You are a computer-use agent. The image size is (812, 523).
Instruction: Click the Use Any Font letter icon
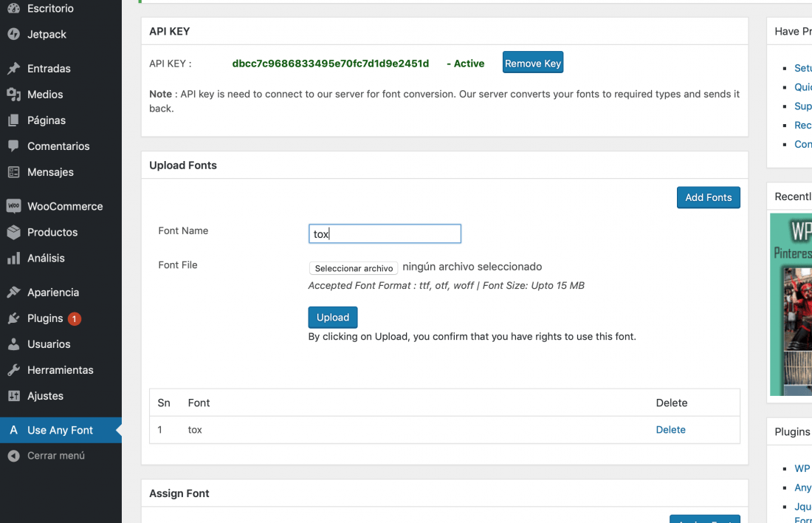tap(14, 430)
